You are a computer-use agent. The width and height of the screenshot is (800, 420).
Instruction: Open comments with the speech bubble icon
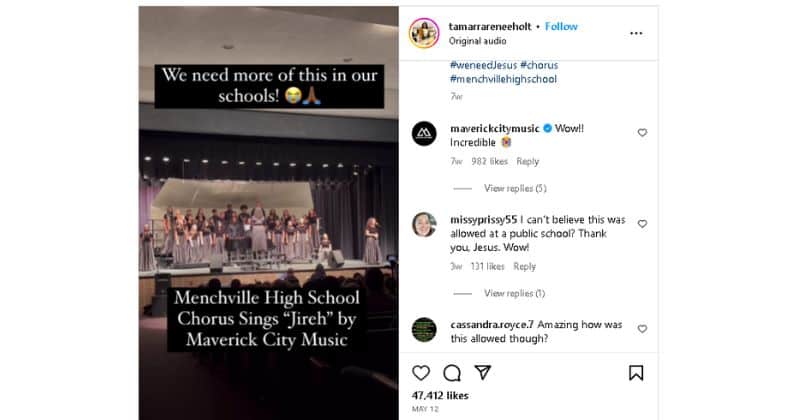click(x=452, y=373)
